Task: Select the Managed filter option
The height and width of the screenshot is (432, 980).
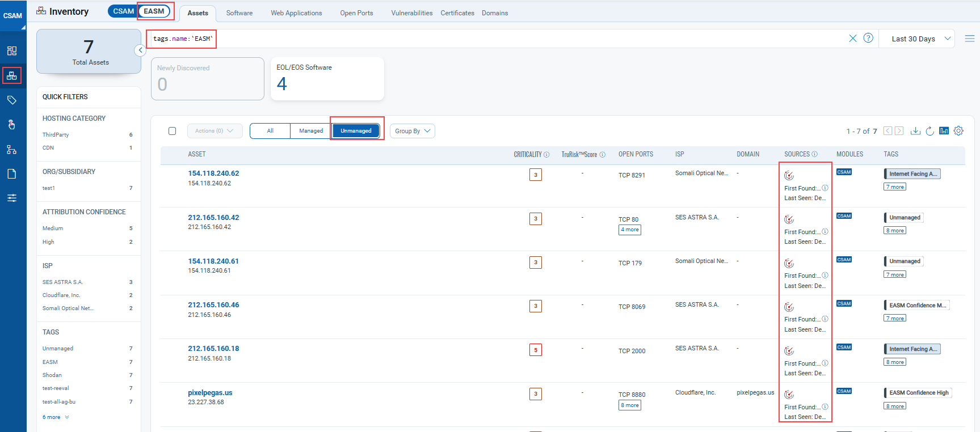Action: (x=311, y=131)
